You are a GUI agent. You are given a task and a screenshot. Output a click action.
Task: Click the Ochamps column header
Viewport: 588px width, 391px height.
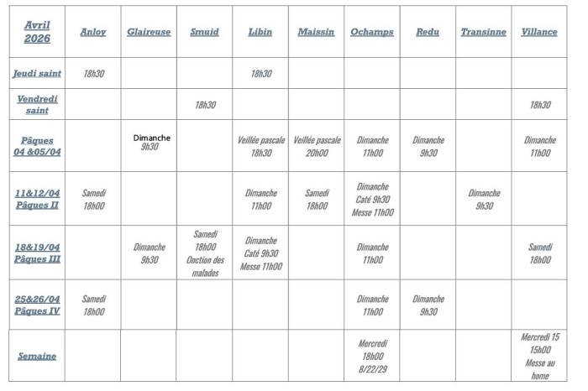pos(372,32)
